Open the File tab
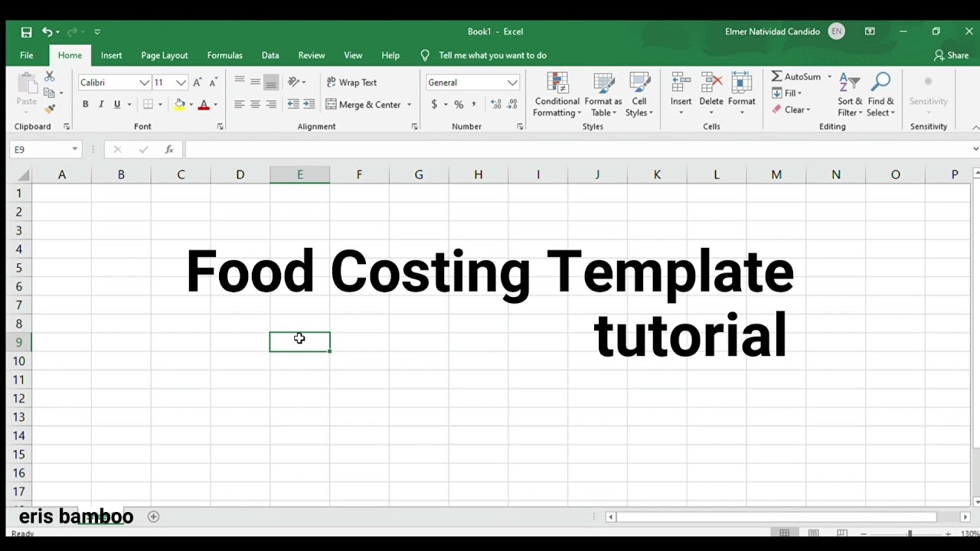The image size is (980, 551). [27, 55]
